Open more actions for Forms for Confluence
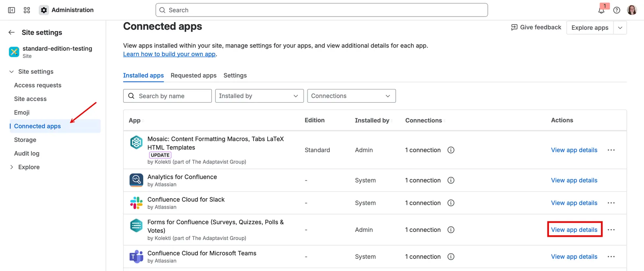Image resolution: width=644 pixels, height=271 pixels. [611, 230]
